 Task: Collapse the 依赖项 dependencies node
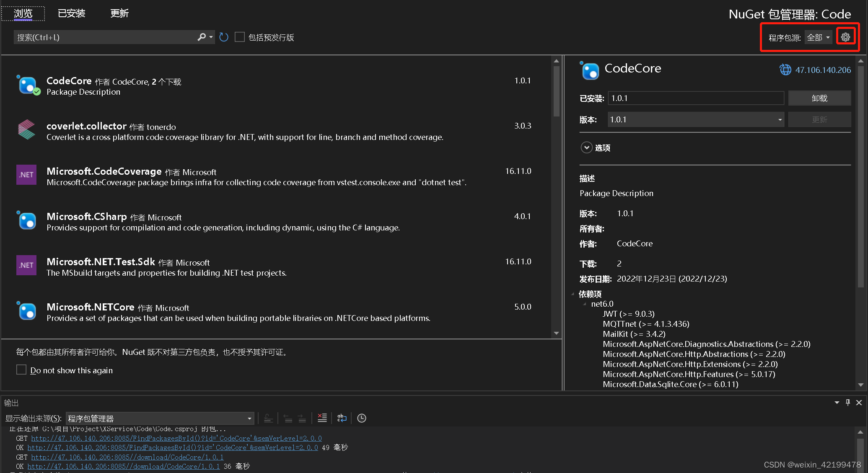(x=573, y=294)
